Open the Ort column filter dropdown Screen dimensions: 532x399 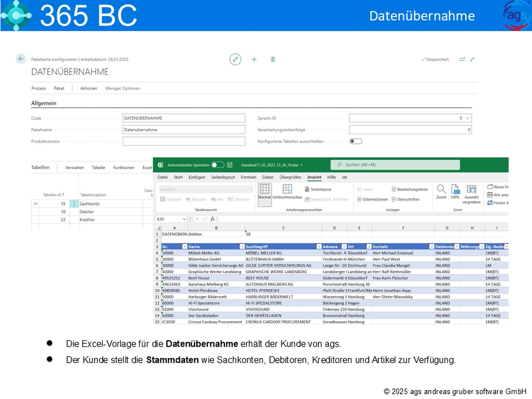369,247
